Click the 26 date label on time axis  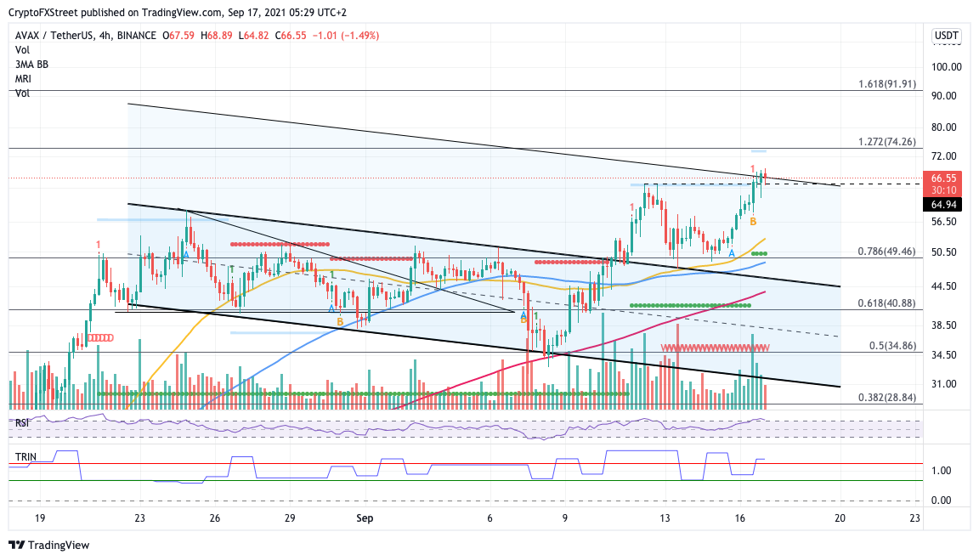[215, 518]
